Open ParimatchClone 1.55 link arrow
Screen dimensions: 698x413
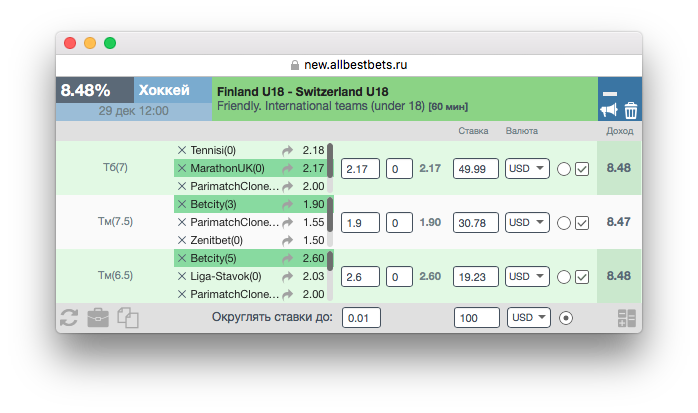288,223
